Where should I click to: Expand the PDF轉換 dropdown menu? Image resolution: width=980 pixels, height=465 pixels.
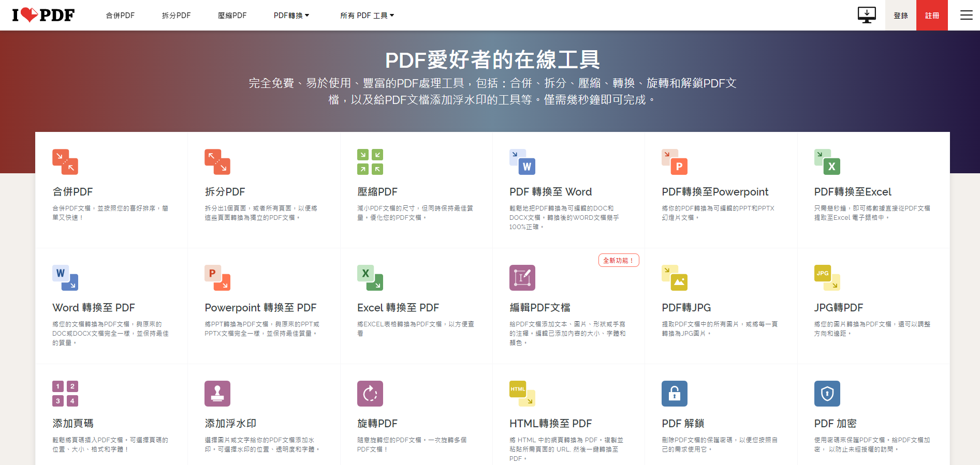(291, 16)
